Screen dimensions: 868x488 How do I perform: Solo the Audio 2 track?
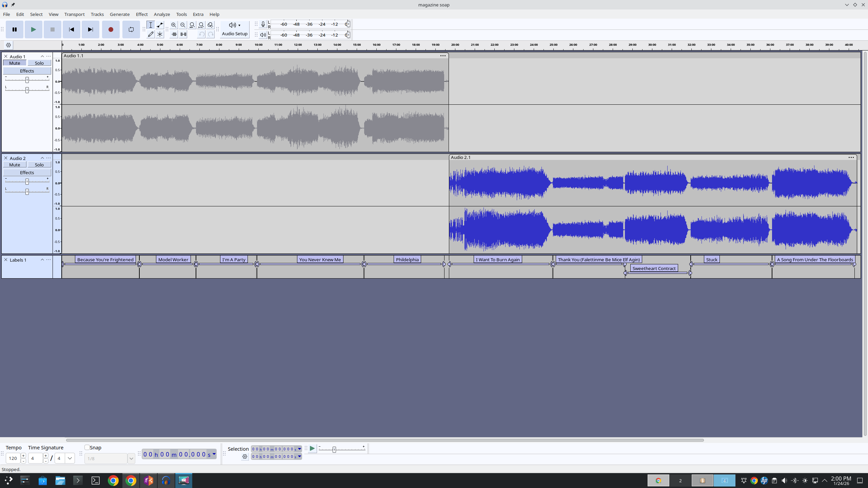point(39,165)
